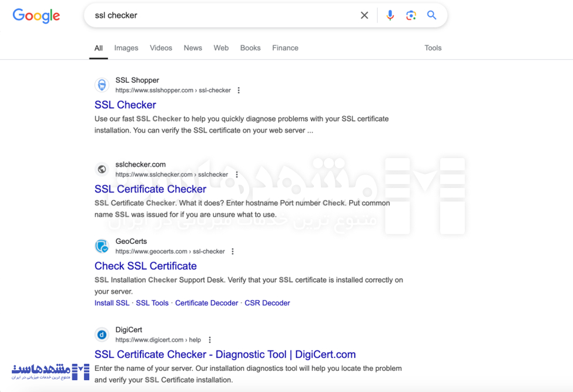Start voice search with the microphone icon
This screenshot has width=573, height=392.
point(390,15)
